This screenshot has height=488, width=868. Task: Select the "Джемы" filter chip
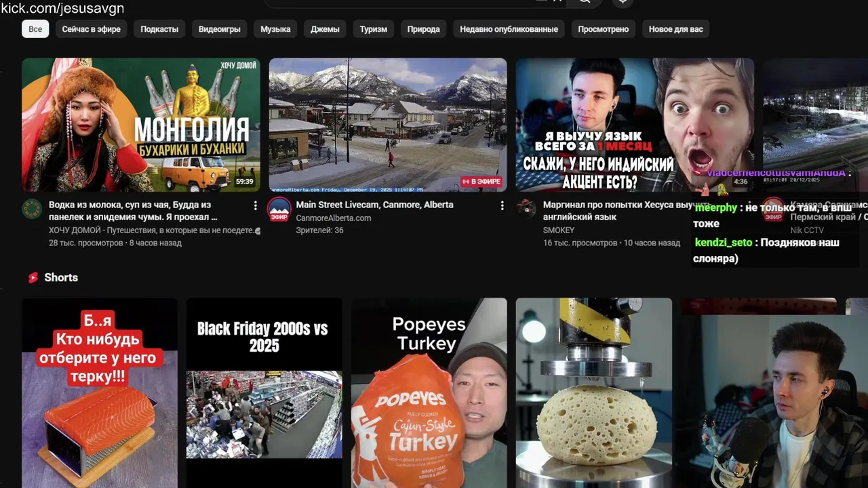325,29
